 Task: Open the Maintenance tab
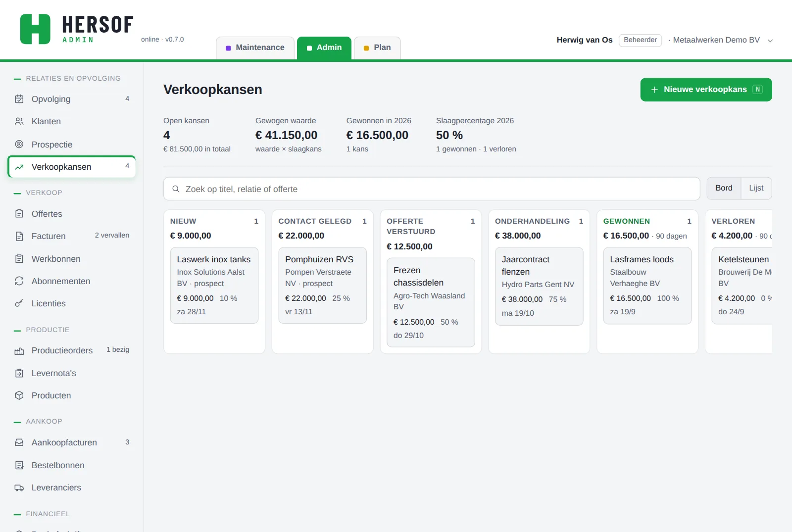coord(255,48)
